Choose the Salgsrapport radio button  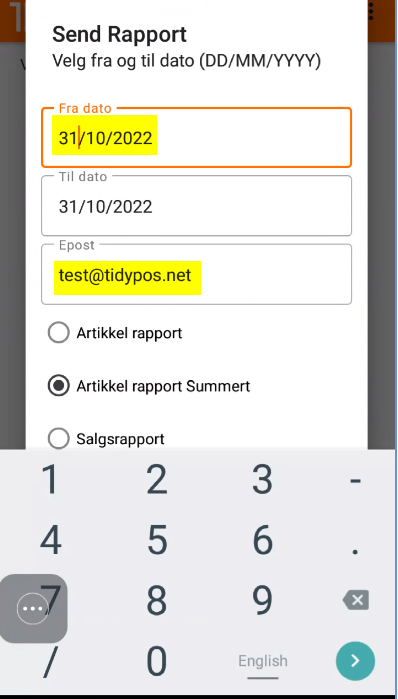[x=58, y=438]
